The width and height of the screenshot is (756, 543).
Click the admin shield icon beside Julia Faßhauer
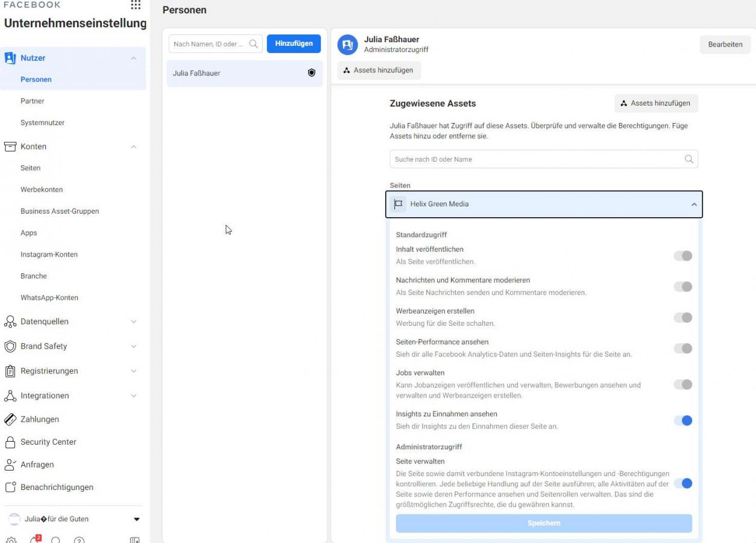(x=312, y=73)
